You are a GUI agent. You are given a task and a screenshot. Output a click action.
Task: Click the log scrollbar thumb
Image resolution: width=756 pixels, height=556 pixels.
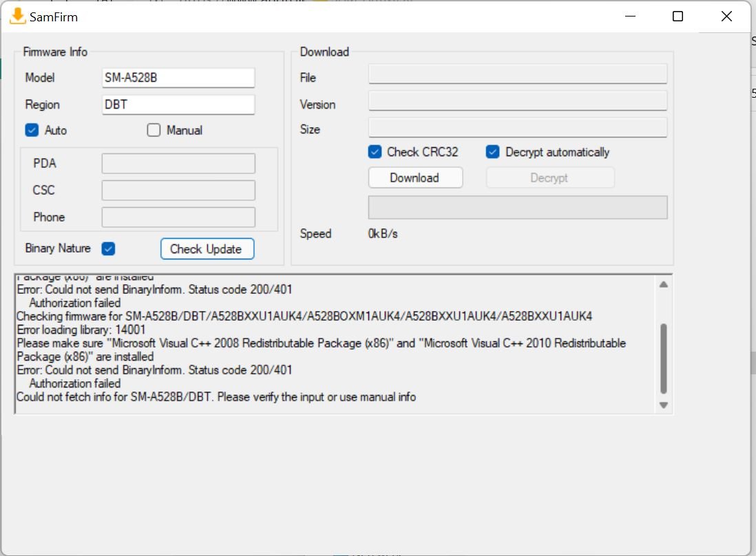664,359
